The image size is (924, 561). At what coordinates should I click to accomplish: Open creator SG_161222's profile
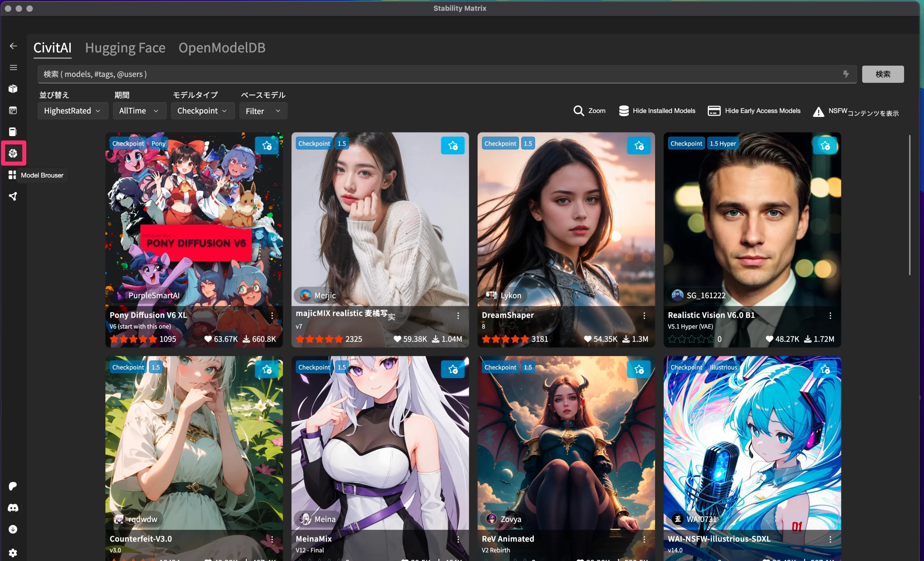[x=699, y=295]
